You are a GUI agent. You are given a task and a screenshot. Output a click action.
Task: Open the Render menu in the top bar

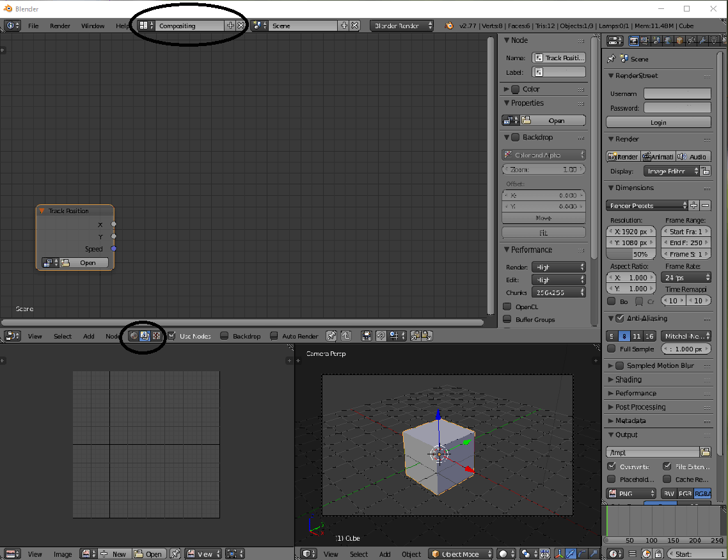[60, 26]
